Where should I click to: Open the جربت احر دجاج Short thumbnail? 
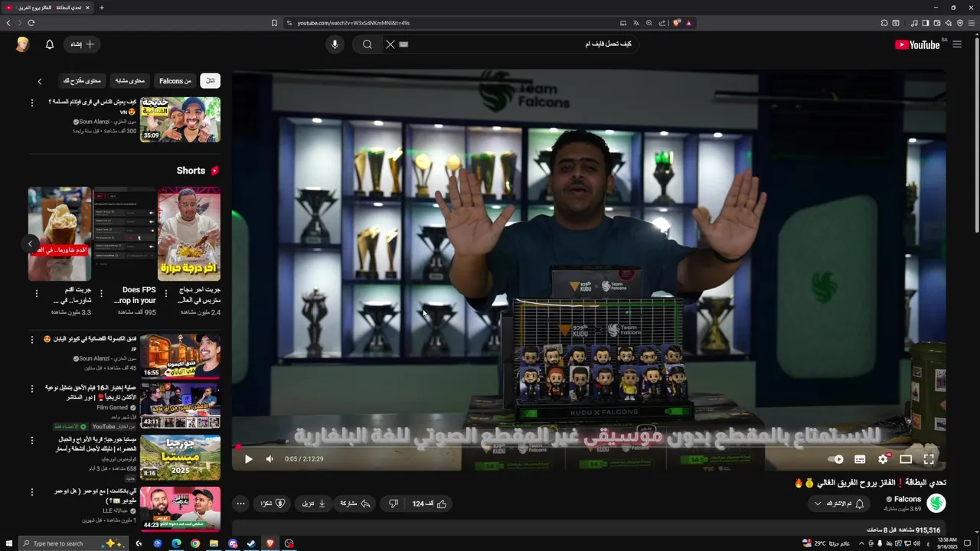[189, 234]
